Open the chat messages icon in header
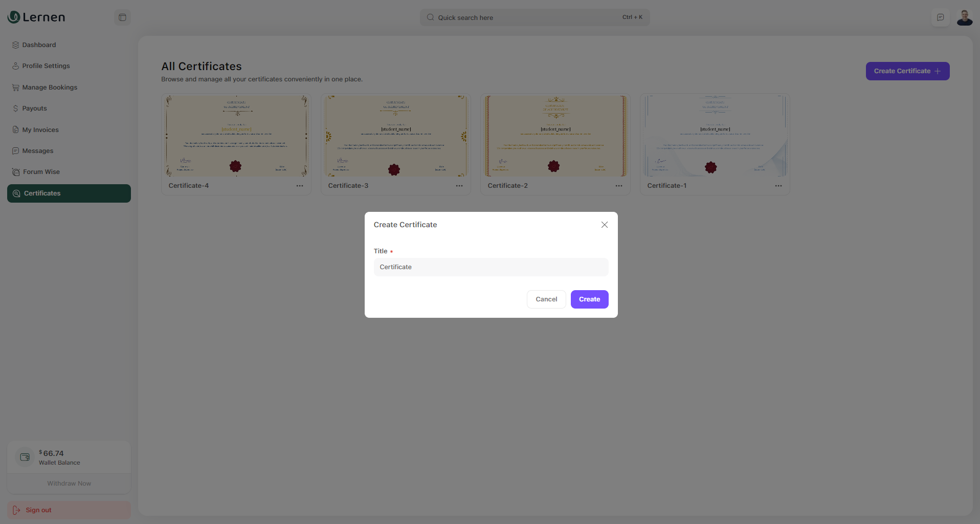 (x=940, y=17)
